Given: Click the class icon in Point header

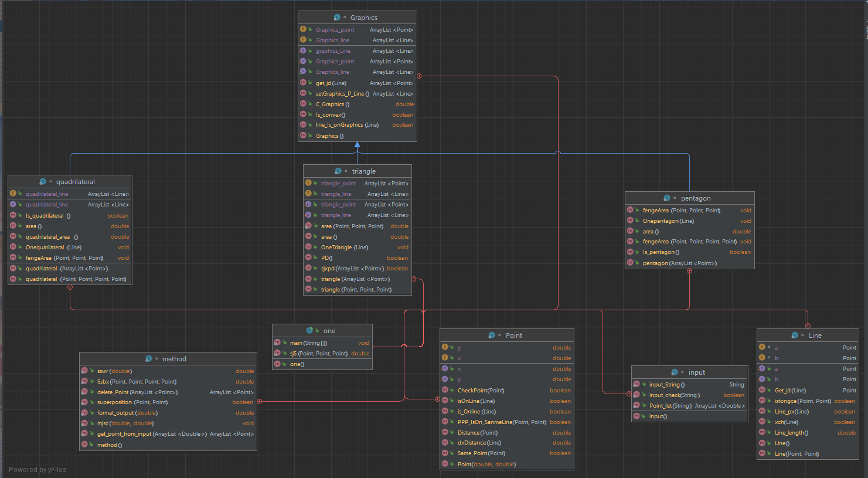Looking at the screenshot, I should pyautogui.click(x=491, y=335).
